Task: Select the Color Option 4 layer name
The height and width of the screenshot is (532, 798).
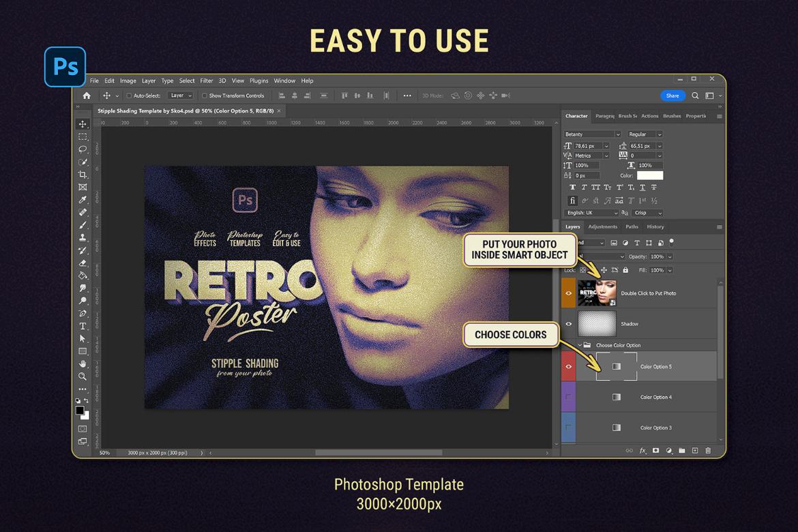Action: pos(656,397)
